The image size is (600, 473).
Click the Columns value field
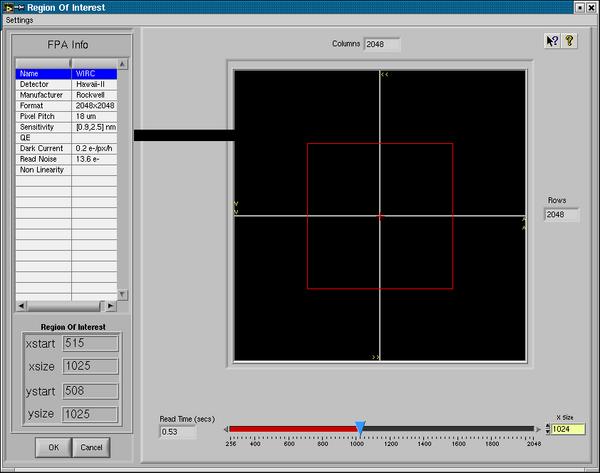click(x=381, y=44)
